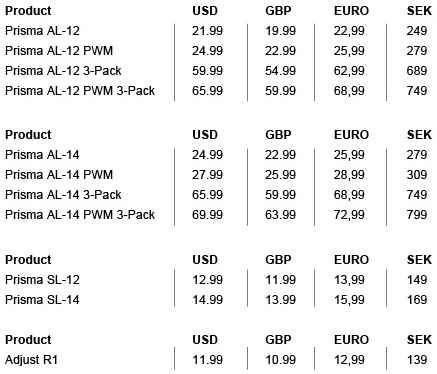The image size is (437, 374).
Task: Select the Prisma AL-14 3-Pack row label
Action: pyautogui.click(x=63, y=195)
